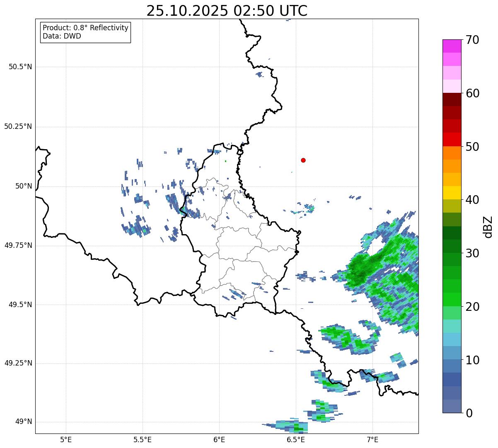Click the dBZ colorbar label
The height and width of the screenshot is (448, 498).
(x=489, y=226)
